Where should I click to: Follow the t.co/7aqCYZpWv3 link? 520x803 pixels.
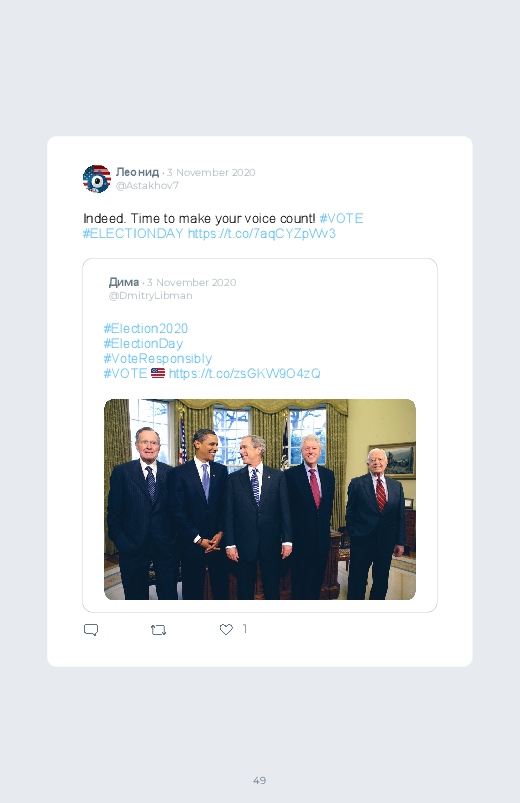[x=262, y=234]
